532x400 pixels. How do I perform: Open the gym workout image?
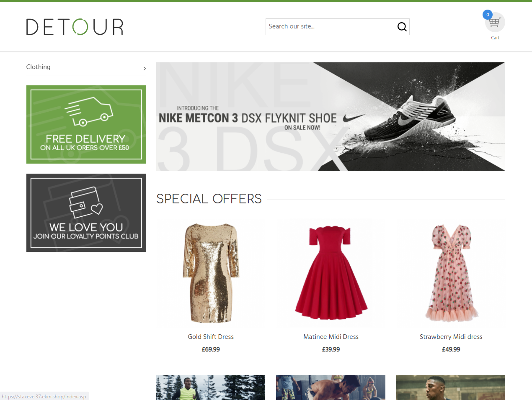pyautogui.click(x=331, y=387)
